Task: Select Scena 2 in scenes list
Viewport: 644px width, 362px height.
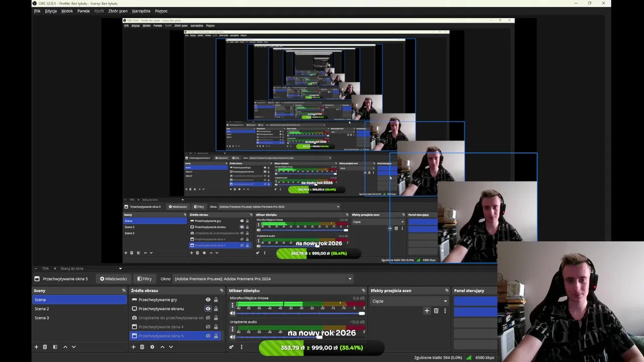Action: click(79, 309)
